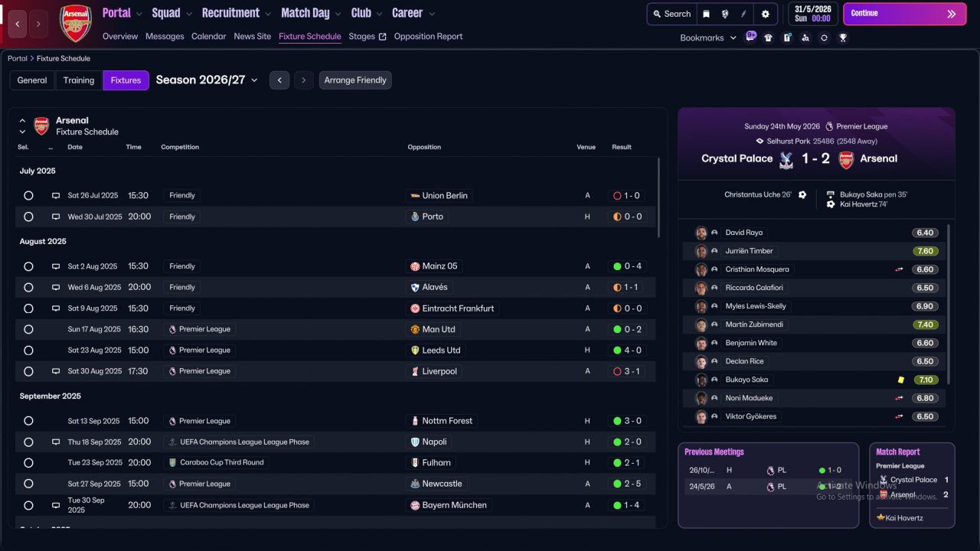Open the Season 2026/27 selector dropdown
Image resolution: width=980 pixels, height=551 pixels.
(207, 80)
